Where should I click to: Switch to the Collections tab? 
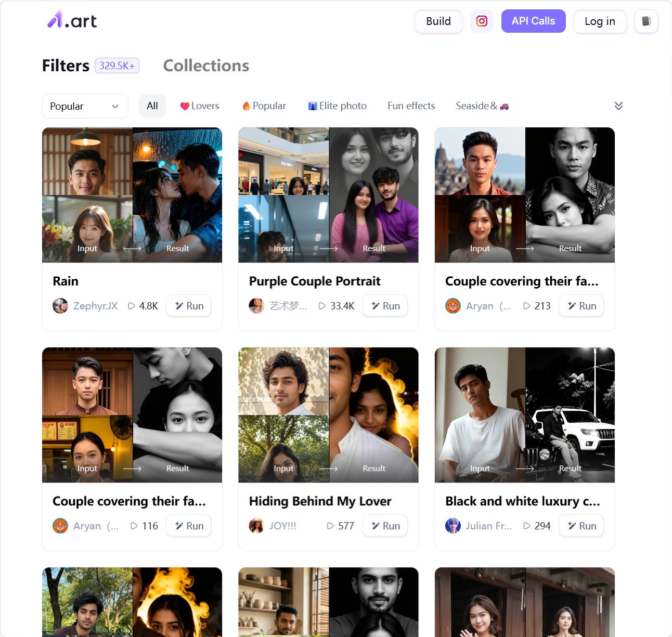206,66
